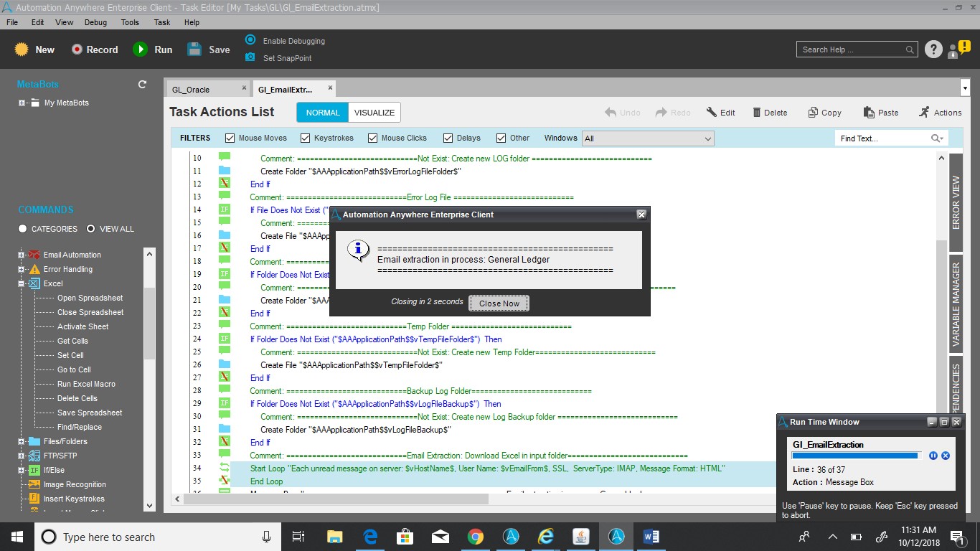Uncheck the Keystrokes filter
The height and width of the screenshot is (551, 980).
306,138
